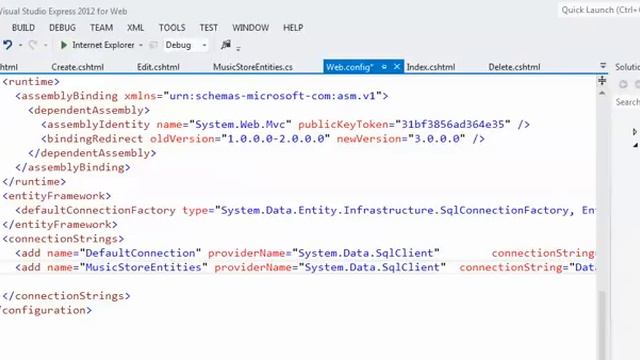The height and width of the screenshot is (360, 640).
Task: Open toolbar overflow options arrow
Action: [x=238, y=49]
